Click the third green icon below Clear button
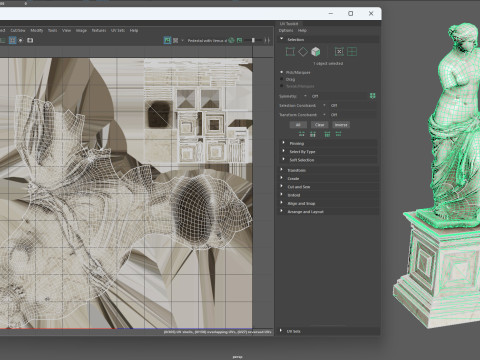The width and height of the screenshot is (480, 360). 327,134
